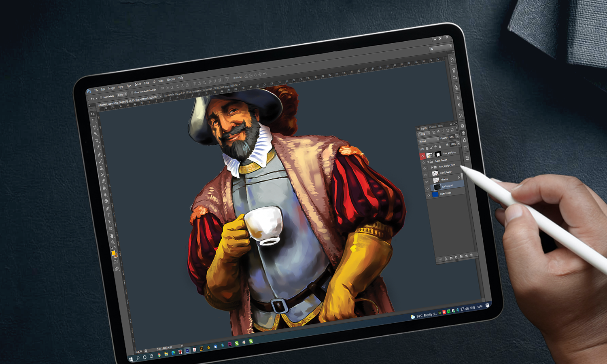This screenshot has height=364, width=607.
Task: Toggle visibility of Your_Design_Here group
Action: [x=424, y=168]
